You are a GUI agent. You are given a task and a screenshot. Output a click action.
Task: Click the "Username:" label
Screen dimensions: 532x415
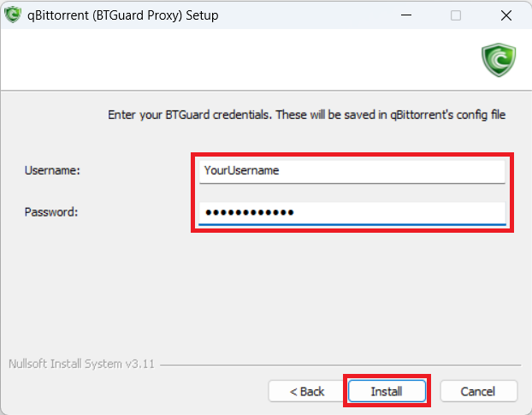point(52,170)
